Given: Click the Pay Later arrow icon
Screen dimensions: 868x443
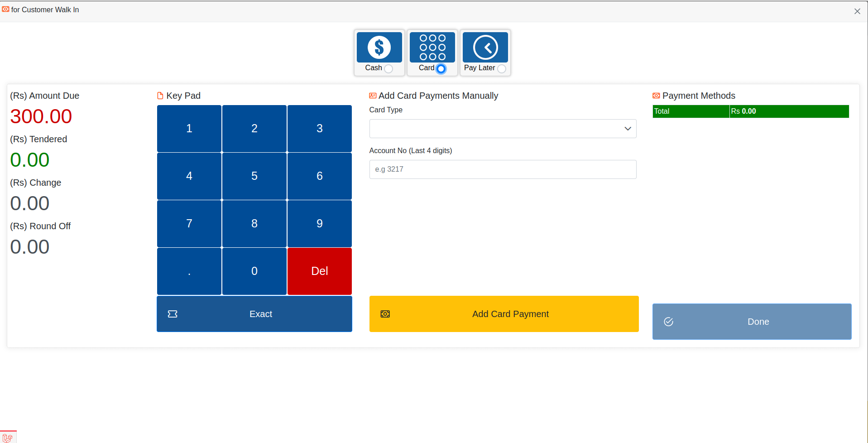Looking at the screenshot, I should coord(485,47).
